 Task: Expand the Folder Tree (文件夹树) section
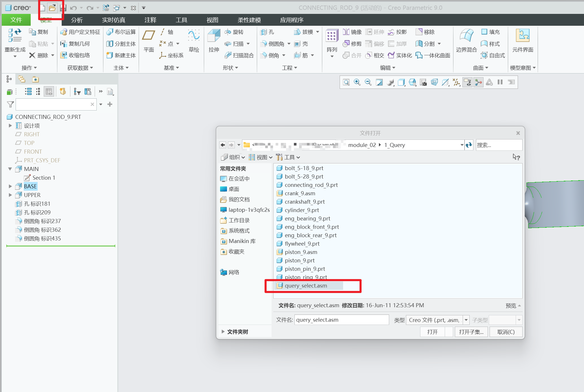point(223,332)
